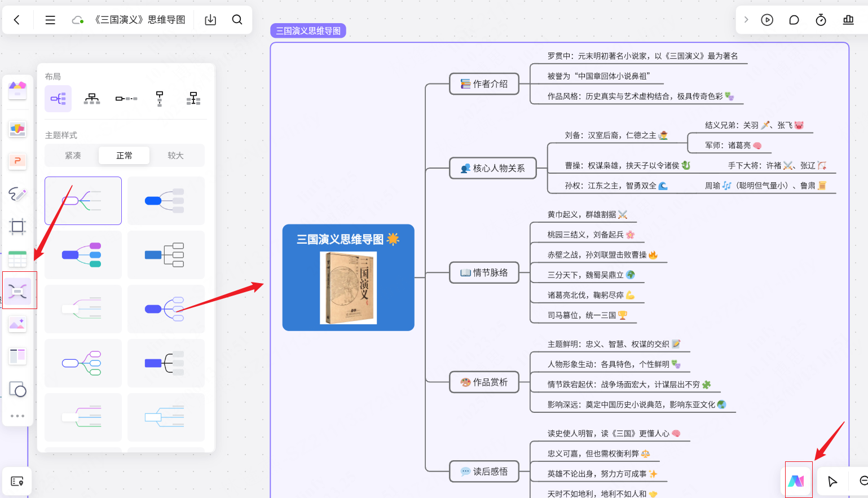The height and width of the screenshot is (498, 868).
Task: Click the 司马篡位，统一三国 node
Action: (587, 315)
